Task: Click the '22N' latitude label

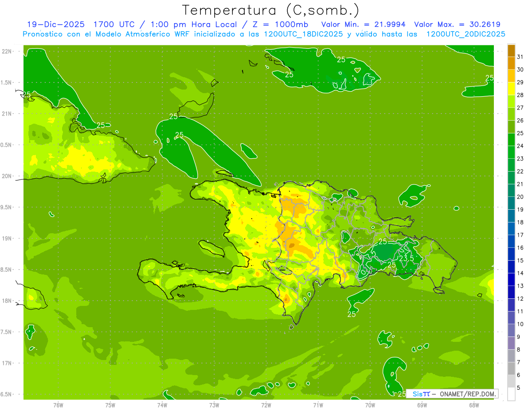Action: coord(7,51)
